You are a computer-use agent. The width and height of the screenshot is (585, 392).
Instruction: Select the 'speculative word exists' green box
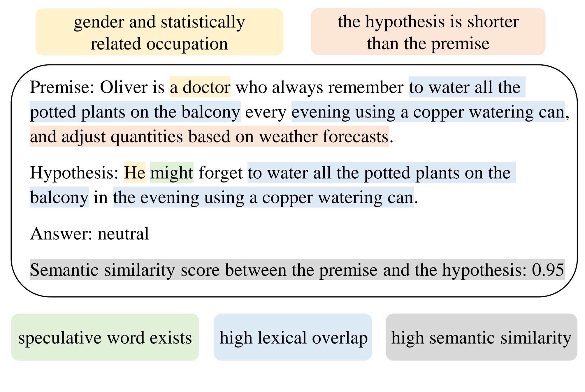coord(105,337)
